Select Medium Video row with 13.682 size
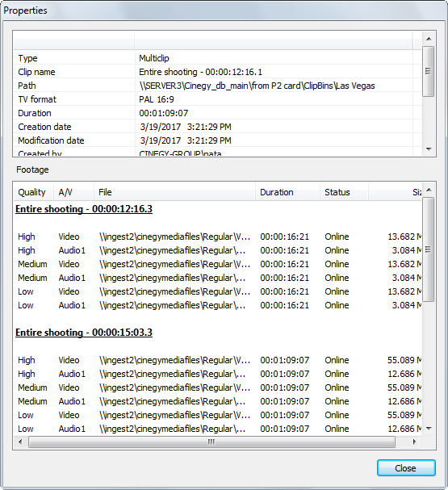 (x=218, y=264)
